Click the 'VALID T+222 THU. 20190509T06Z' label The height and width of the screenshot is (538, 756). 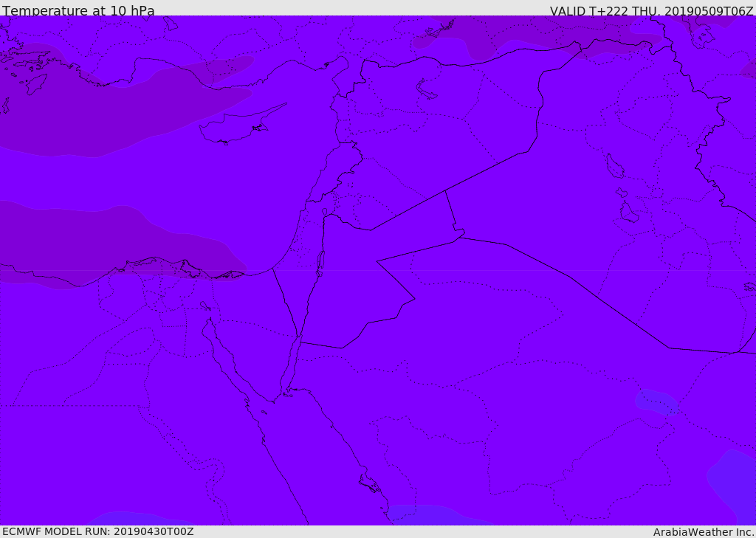[x=651, y=10]
